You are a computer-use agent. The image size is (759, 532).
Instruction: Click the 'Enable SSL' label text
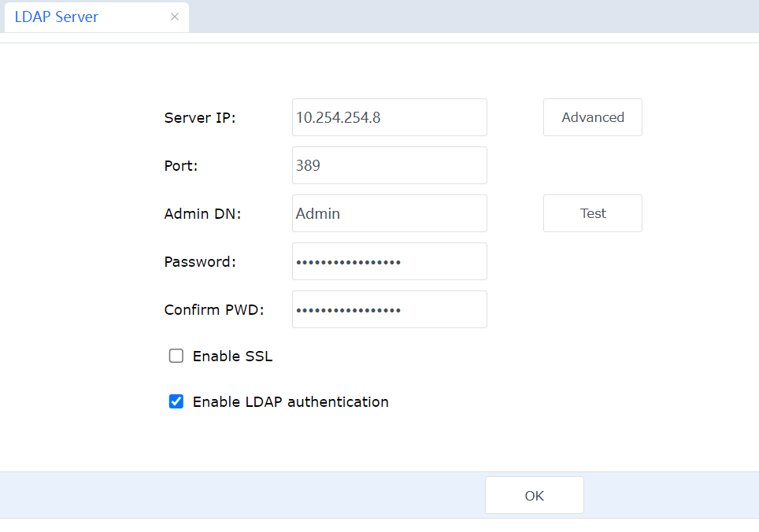pyautogui.click(x=232, y=357)
